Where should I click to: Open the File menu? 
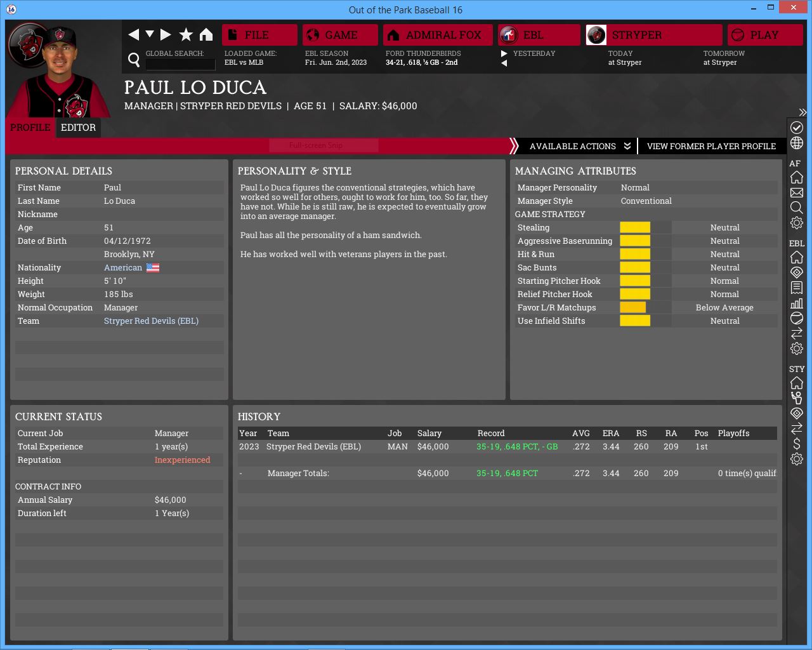coord(259,35)
